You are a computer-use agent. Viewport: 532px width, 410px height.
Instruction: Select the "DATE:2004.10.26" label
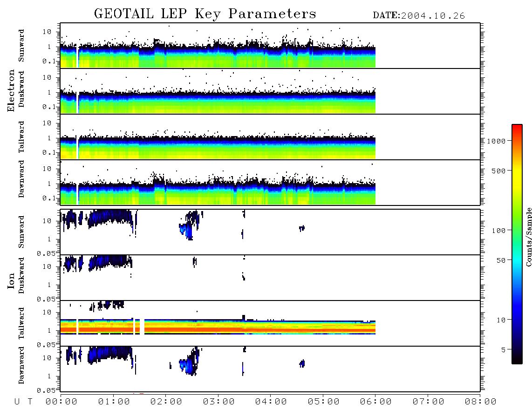point(419,16)
